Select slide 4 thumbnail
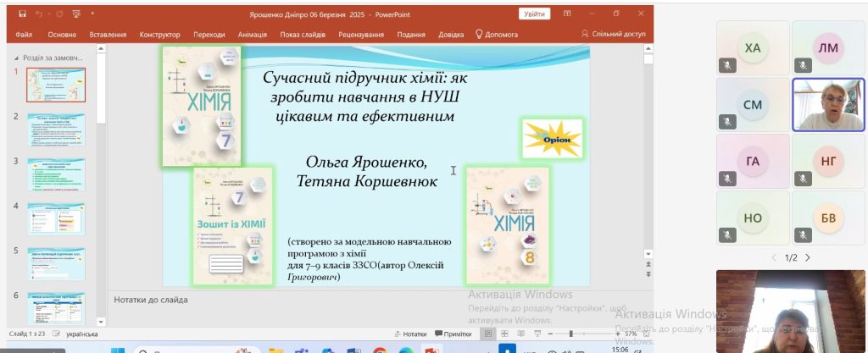 tap(56, 219)
